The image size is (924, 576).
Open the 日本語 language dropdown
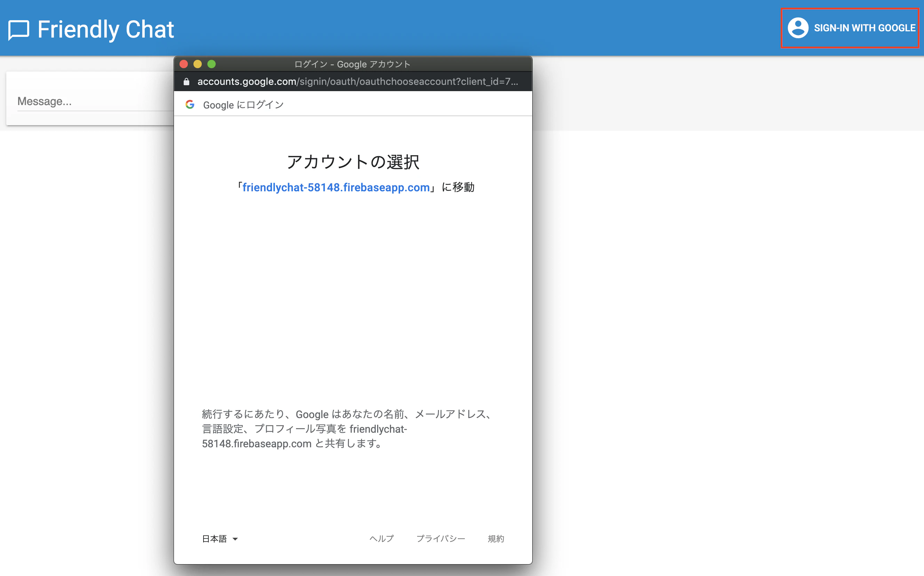[x=220, y=539]
